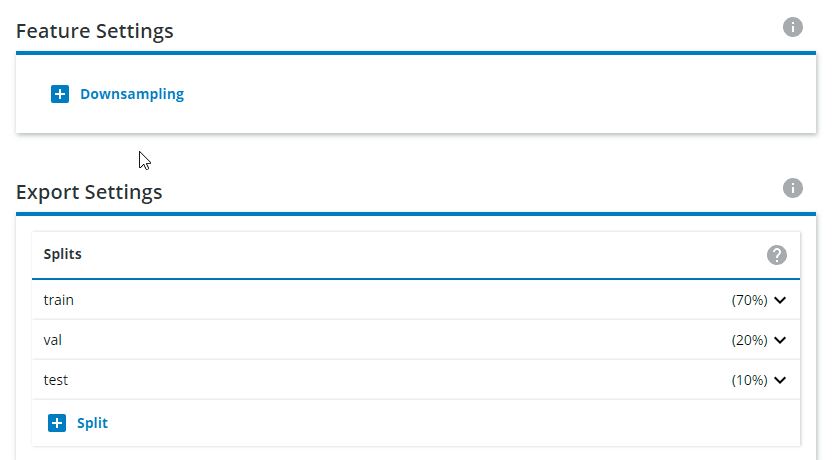Click the train (70%) percentage value
836x460 pixels.
pos(749,300)
